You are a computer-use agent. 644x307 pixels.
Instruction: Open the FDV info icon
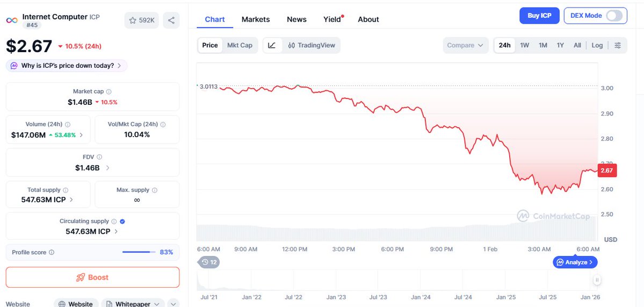99,157
